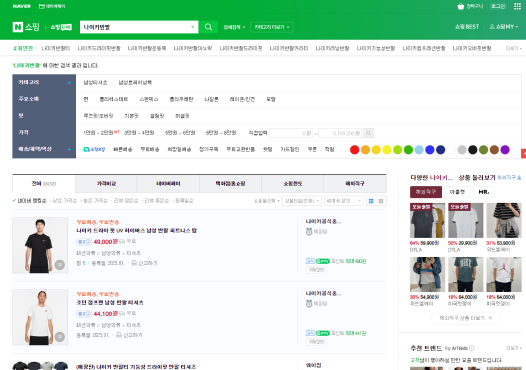526x370 pixels.
Task: Expand the 배송/혜택/색상 filter row plus
Action: pos(69,149)
